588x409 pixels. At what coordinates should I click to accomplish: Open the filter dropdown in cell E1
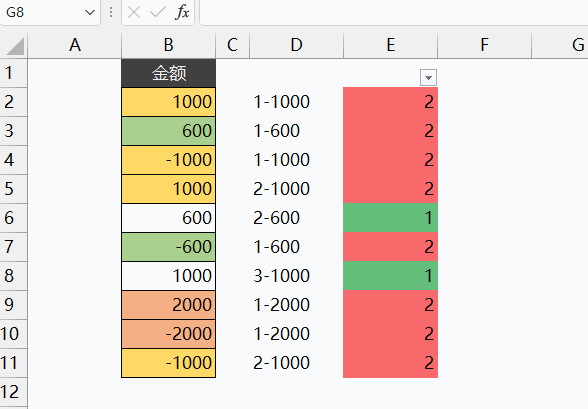[428, 78]
